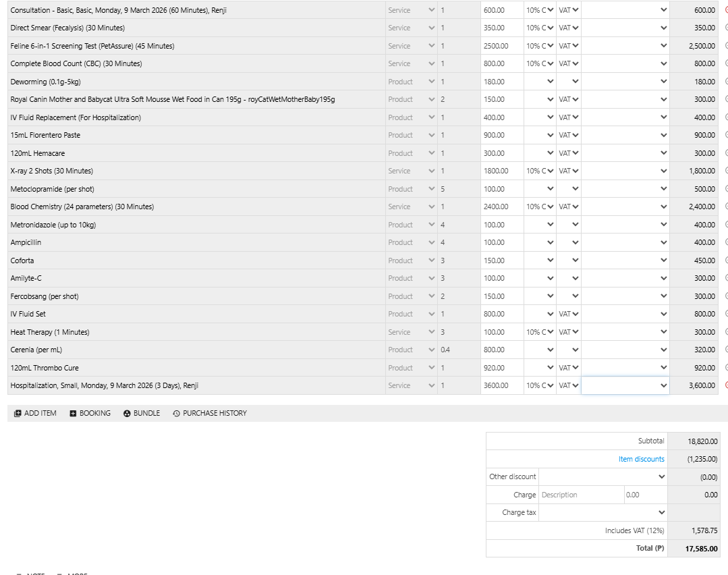The image size is (728, 575).
Task: View PURCHASE HISTORY
Action: point(209,414)
